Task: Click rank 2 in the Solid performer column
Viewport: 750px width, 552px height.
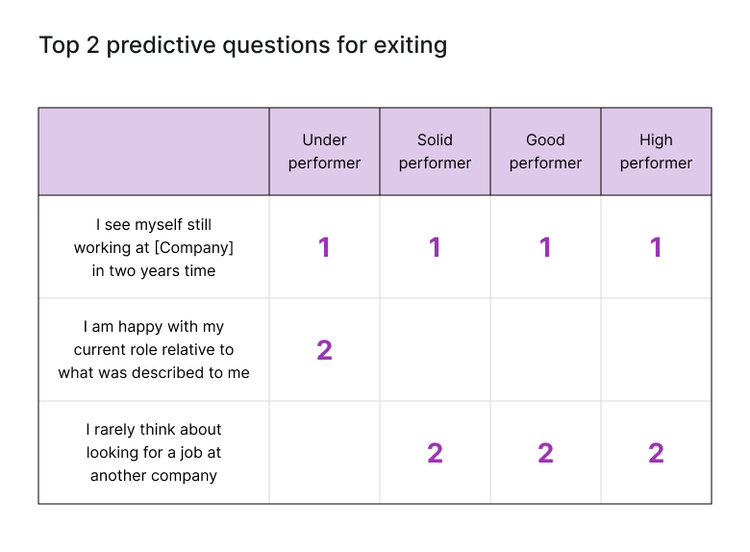Action: [x=435, y=453]
